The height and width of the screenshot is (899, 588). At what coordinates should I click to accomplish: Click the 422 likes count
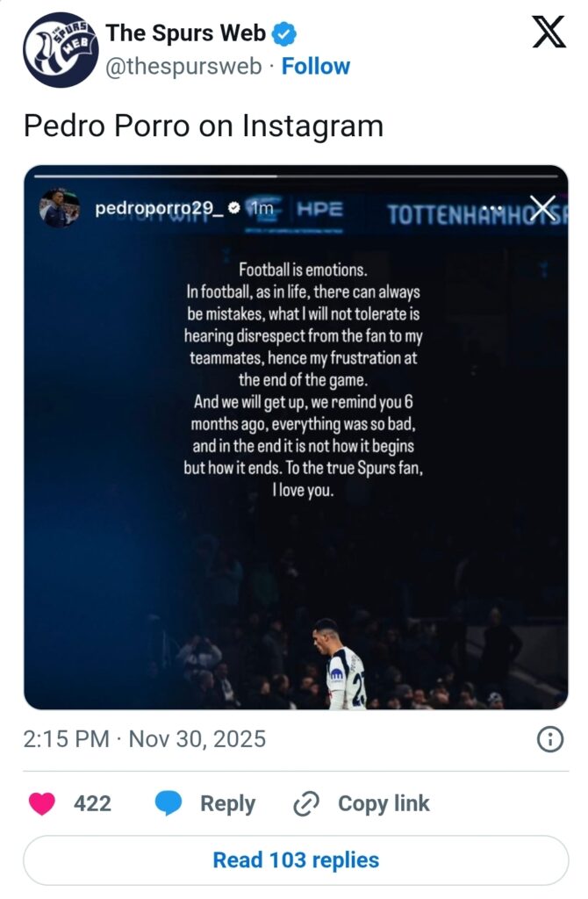(x=92, y=803)
